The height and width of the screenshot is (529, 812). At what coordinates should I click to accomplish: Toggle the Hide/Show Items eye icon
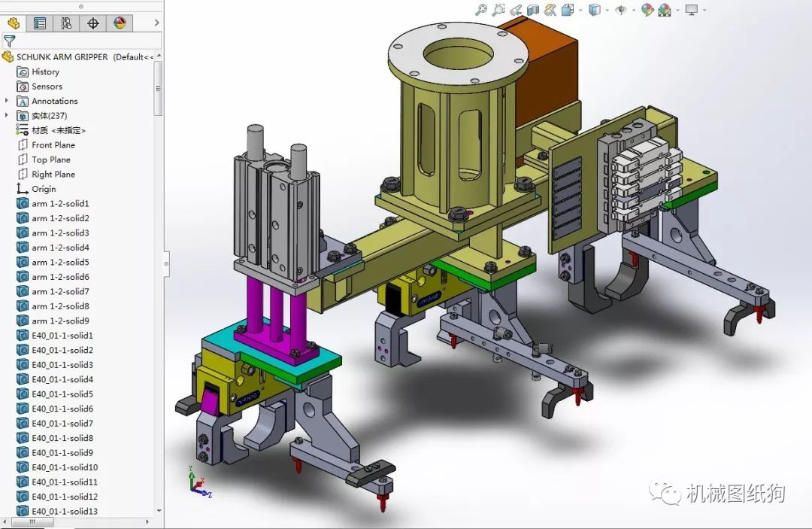click(x=620, y=10)
